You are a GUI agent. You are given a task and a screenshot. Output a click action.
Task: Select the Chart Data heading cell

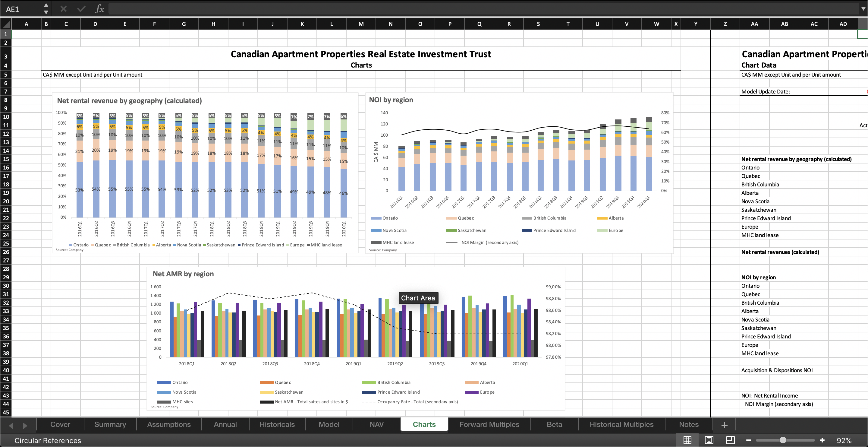click(x=759, y=65)
